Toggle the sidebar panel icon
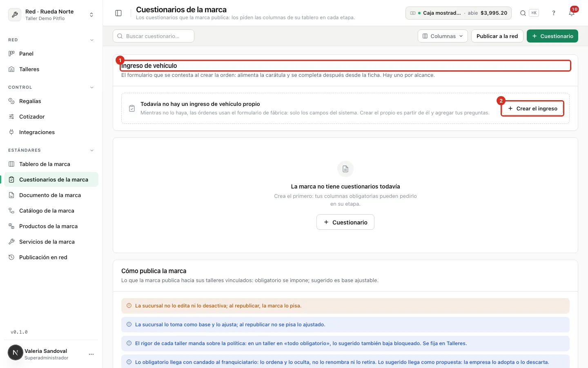The image size is (588, 368). point(118,13)
